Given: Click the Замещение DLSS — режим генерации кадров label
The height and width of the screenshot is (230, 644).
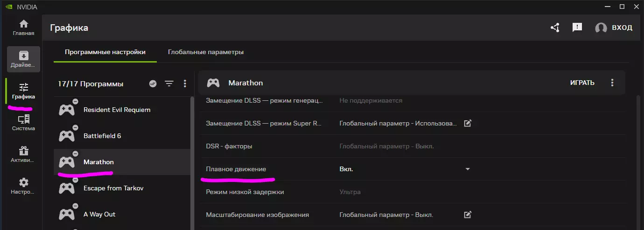Looking at the screenshot, I should pos(265,100).
